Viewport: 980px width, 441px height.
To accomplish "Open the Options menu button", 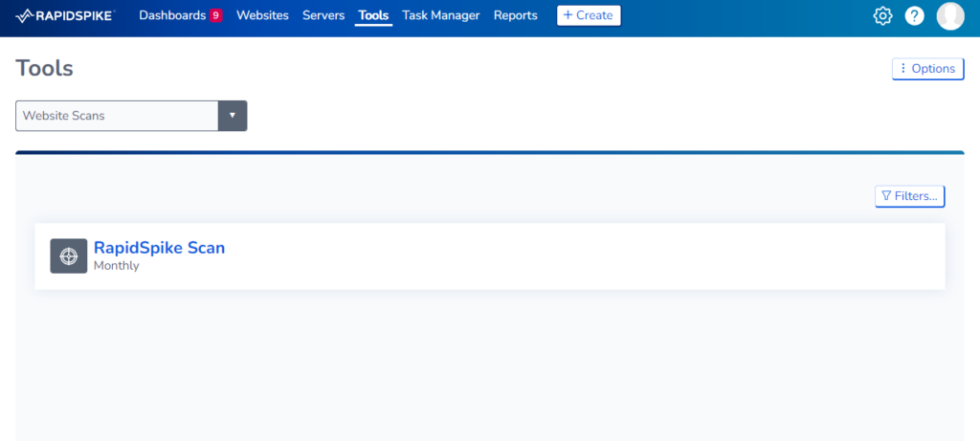I will coord(928,69).
